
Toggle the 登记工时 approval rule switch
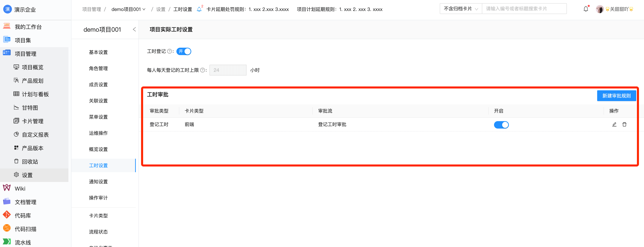pos(501,125)
